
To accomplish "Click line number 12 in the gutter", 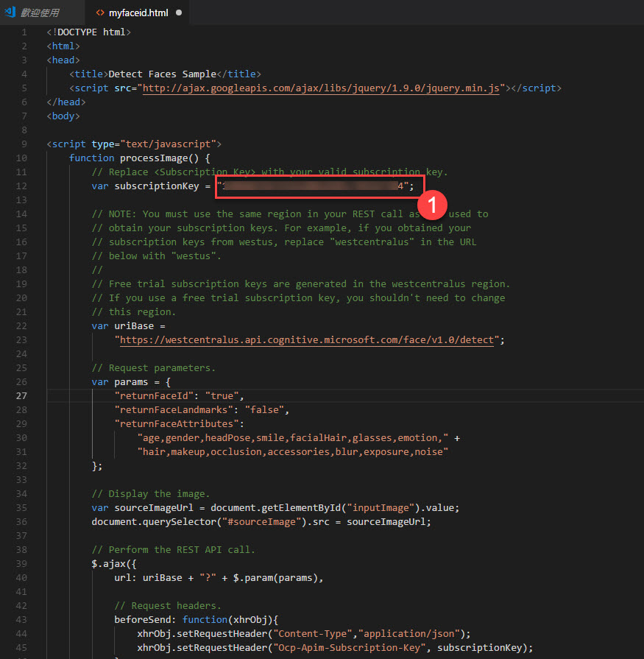I will pos(21,186).
